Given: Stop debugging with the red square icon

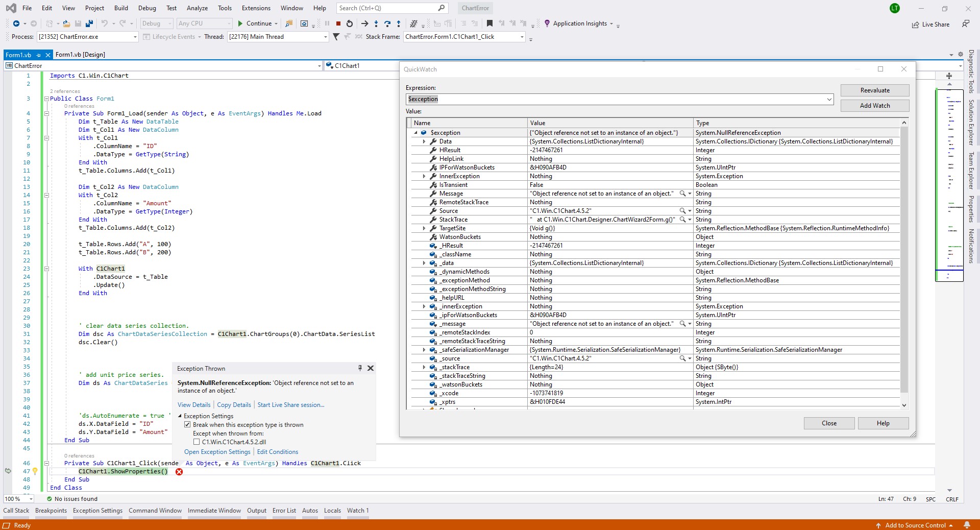Looking at the screenshot, I should pos(338,23).
